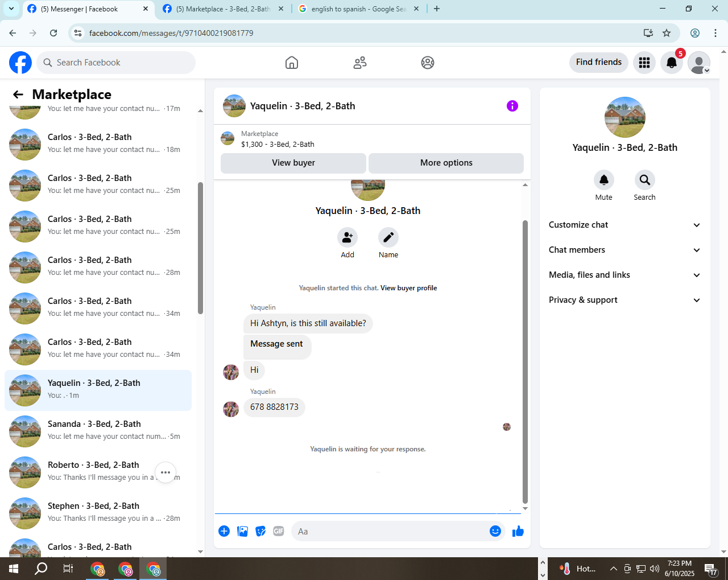Screen dimensions: 728x580
Task: Open the Groups icon in top navigation
Action: (x=428, y=63)
